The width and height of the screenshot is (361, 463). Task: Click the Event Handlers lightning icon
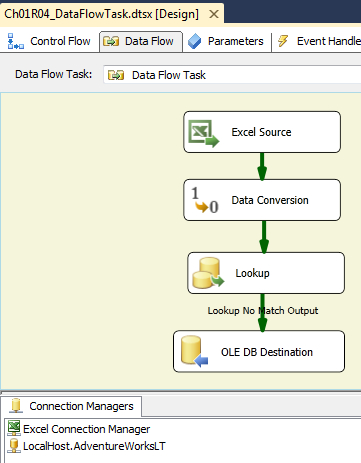coord(283,41)
